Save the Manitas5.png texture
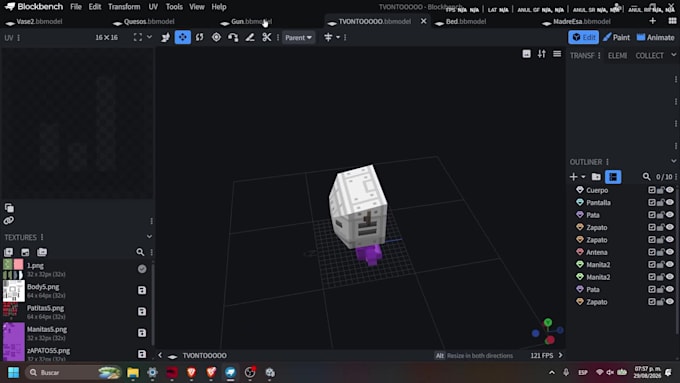Image resolution: width=680 pixels, height=383 pixels. coord(142,333)
